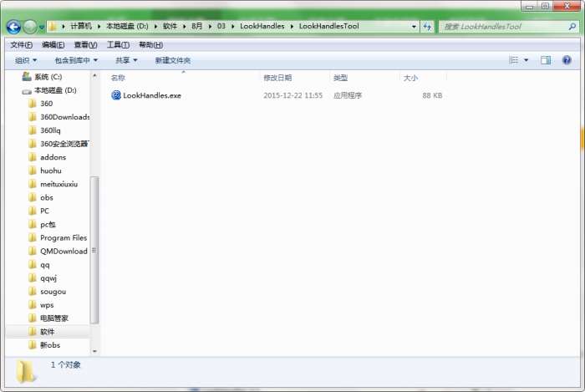Click the 电脑管家 folder icon in sidebar
This screenshot has height=392, width=585.
[x=33, y=318]
